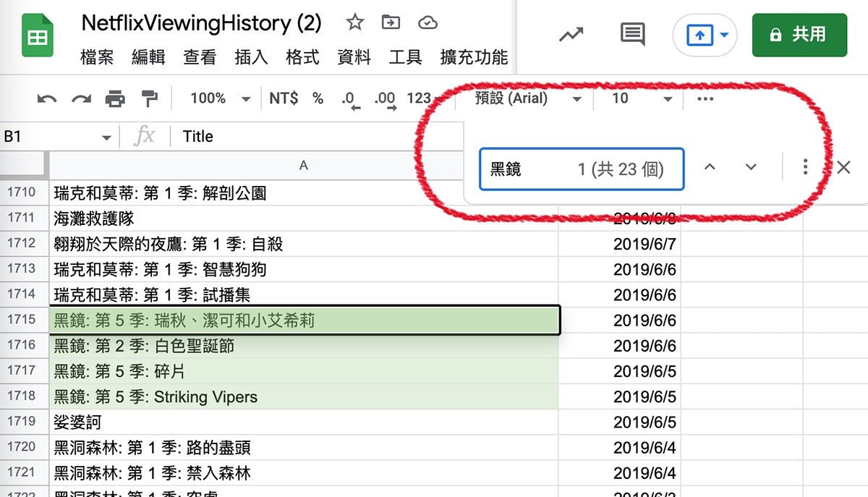Click cell 黑鏡: 第 5 季: 瑞秋、潔可和小艾希莉
Viewport: 868px width, 497px height.
pos(304,320)
